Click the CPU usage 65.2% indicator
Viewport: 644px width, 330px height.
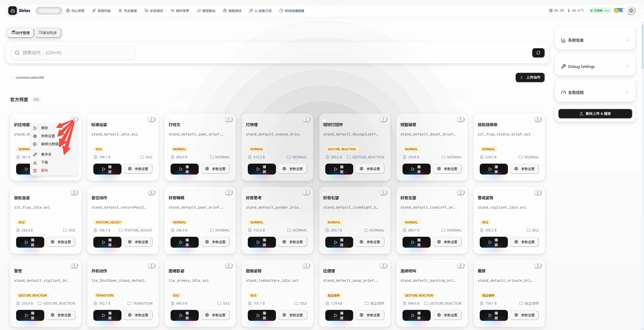[x=556, y=11]
